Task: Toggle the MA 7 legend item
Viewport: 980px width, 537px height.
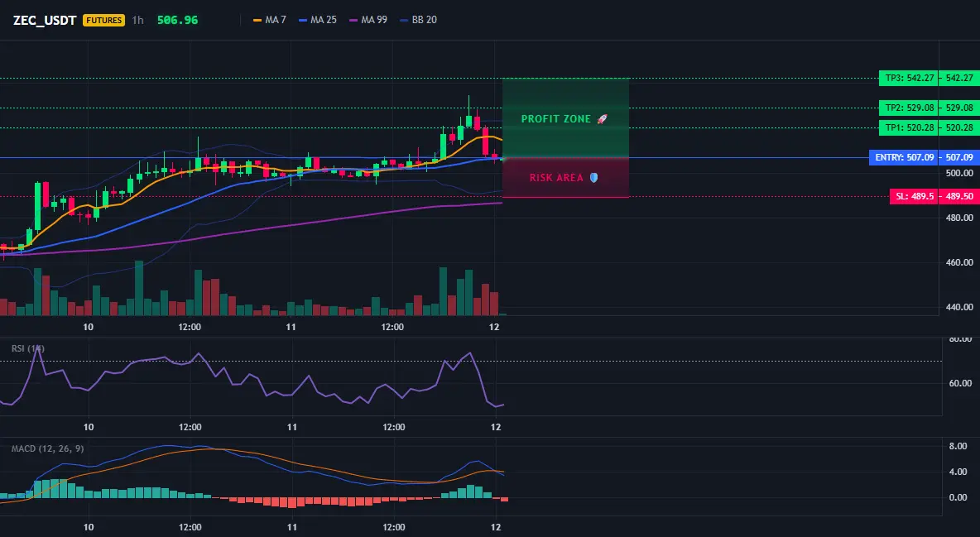Action: 269,20
